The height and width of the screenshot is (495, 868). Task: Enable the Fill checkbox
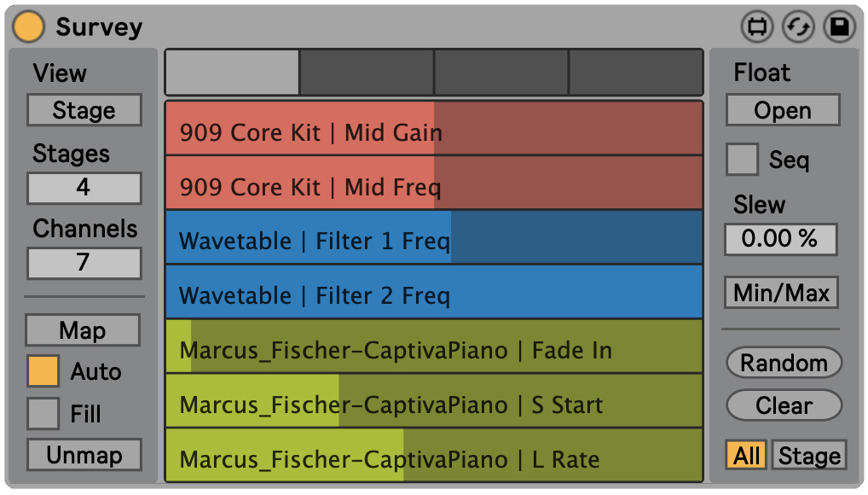pyautogui.click(x=43, y=414)
